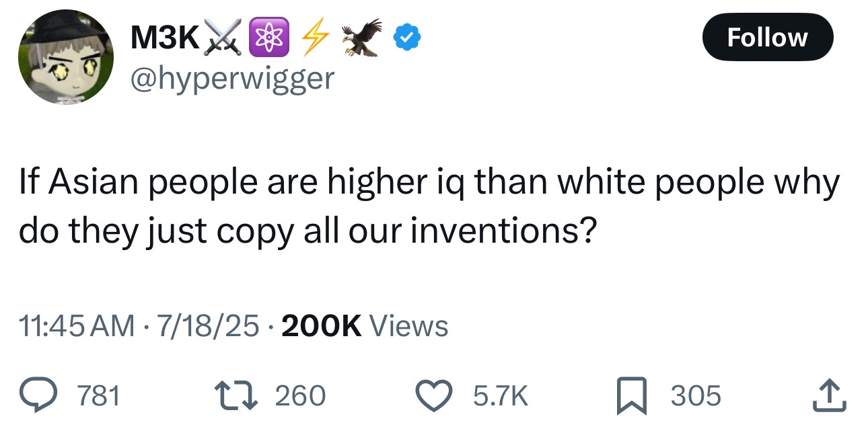The width and height of the screenshot is (868, 435).
Task: Click the blue verified checkmark badge
Action: pos(408,39)
